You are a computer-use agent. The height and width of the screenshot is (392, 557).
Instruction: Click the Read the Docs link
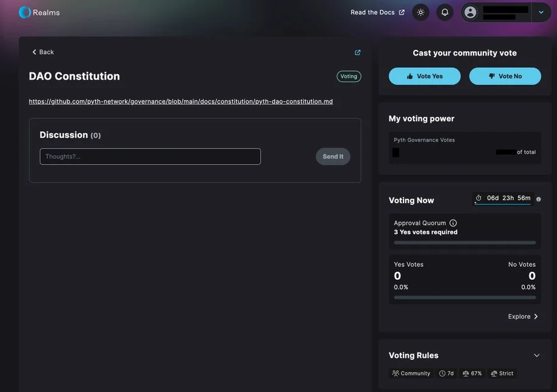(x=377, y=12)
